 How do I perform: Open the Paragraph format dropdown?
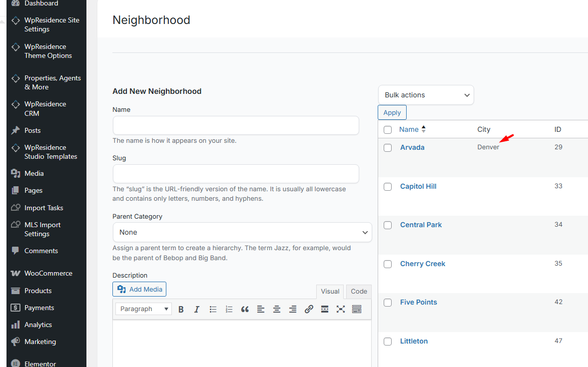(x=144, y=309)
